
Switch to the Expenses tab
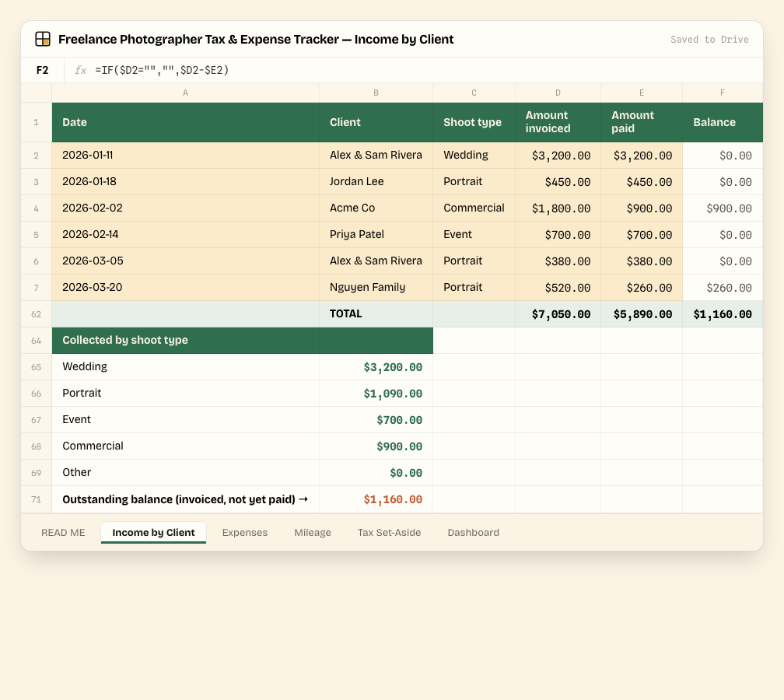pyautogui.click(x=245, y=533)
